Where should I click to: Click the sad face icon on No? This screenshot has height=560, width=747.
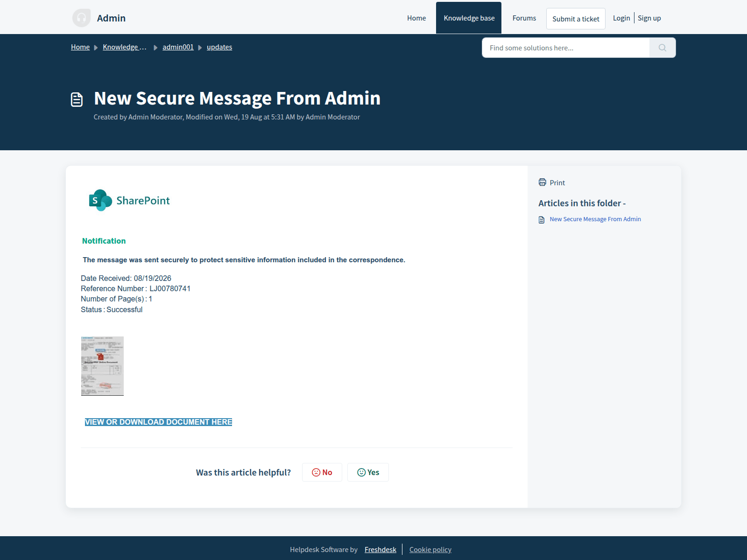point(316,472)
